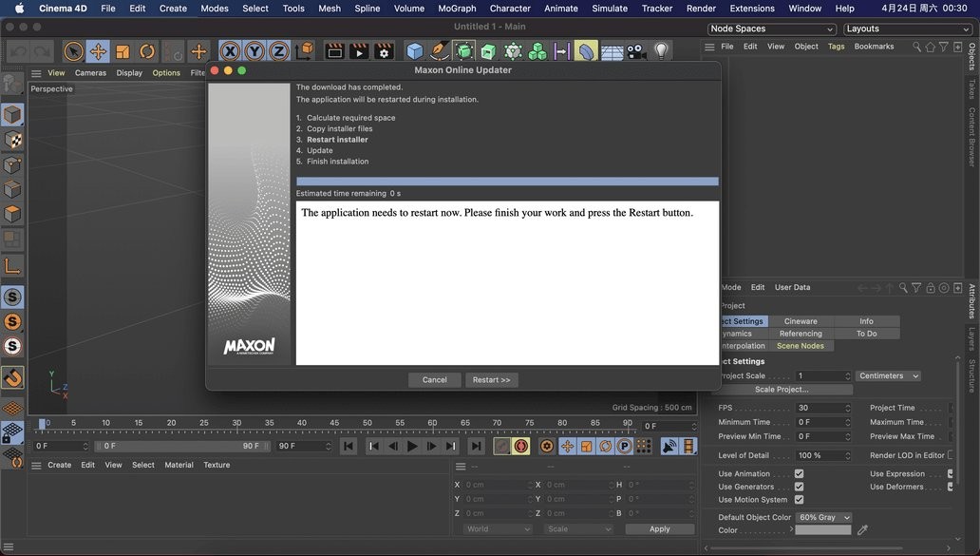Click Cancel in the updater dialog
Image resolution: width=980 pixels, height=556 pixels.
434,380
